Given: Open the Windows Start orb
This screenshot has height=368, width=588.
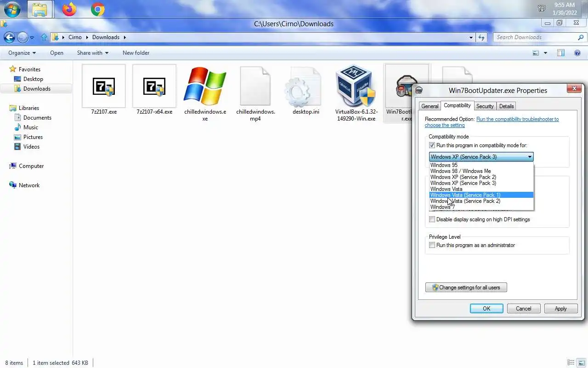Looking at the screenshot, I should (12, 9).
